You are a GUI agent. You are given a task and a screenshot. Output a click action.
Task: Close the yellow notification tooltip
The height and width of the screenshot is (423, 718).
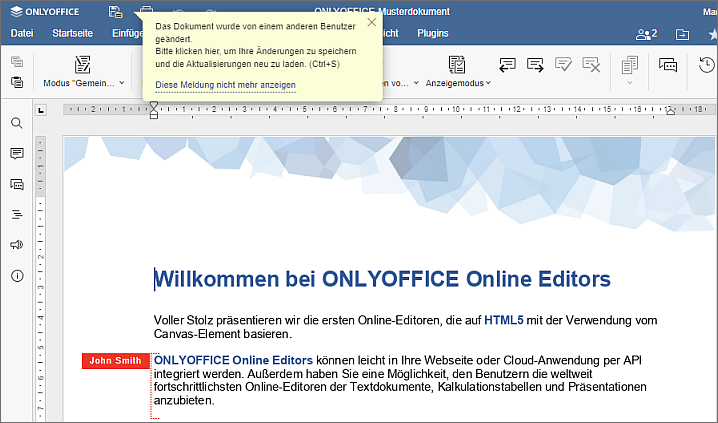click(x=372, y=22)
